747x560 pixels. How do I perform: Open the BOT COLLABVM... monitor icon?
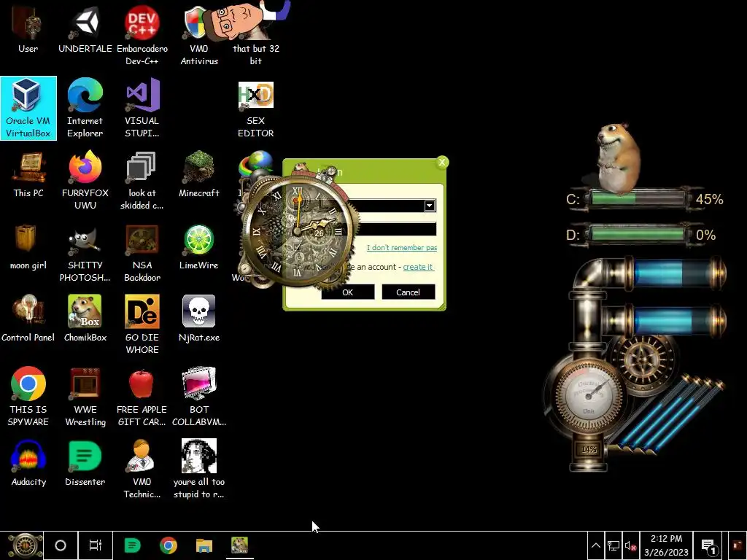(198, 396)
